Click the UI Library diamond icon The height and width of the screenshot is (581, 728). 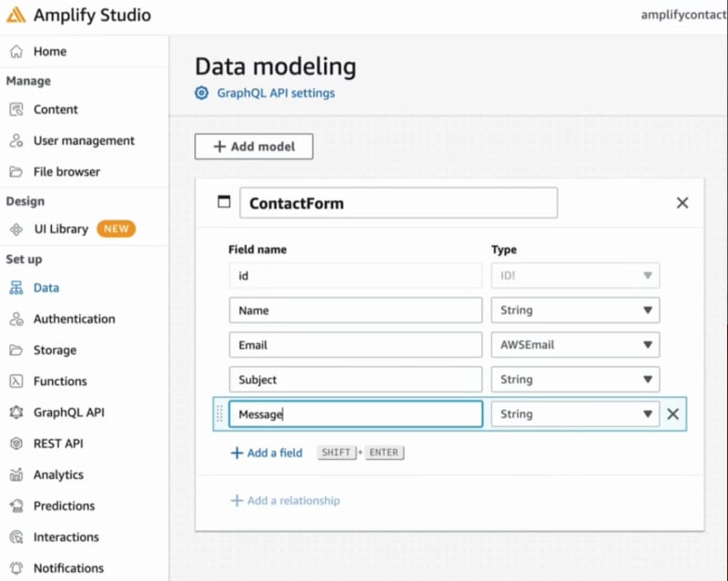(x=16, y=229)
